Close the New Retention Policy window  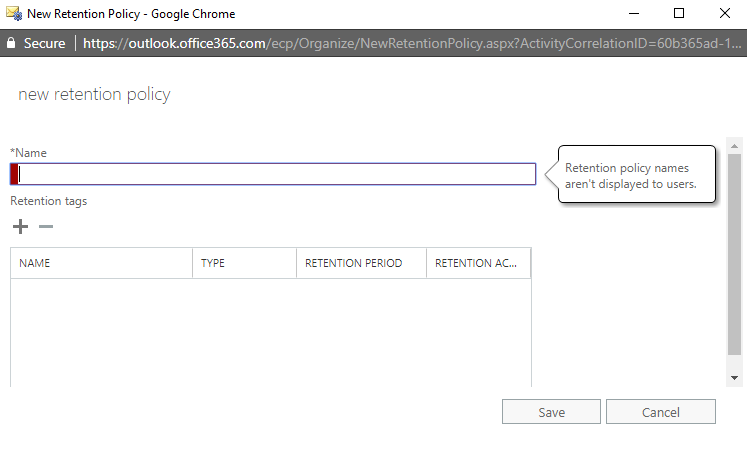pos(724,14)
